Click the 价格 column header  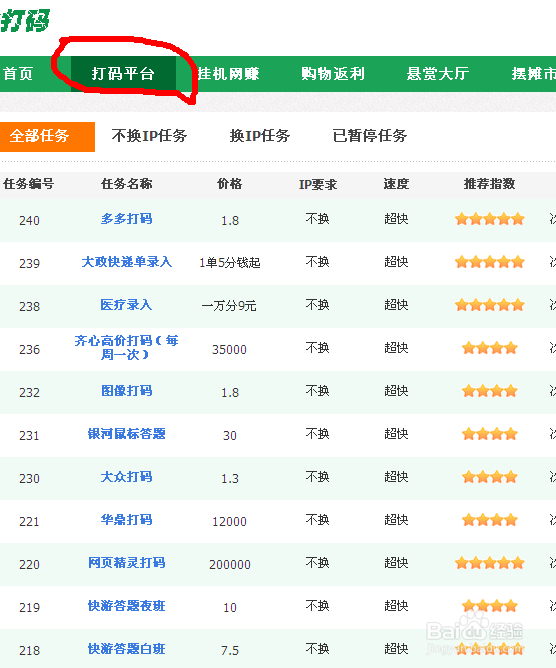click(230, 184)
